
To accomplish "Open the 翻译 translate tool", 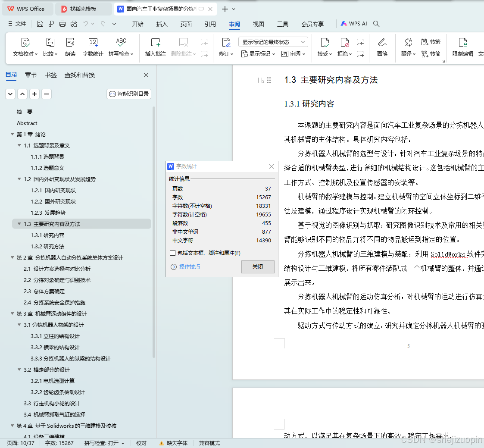I will click(409, 47).
